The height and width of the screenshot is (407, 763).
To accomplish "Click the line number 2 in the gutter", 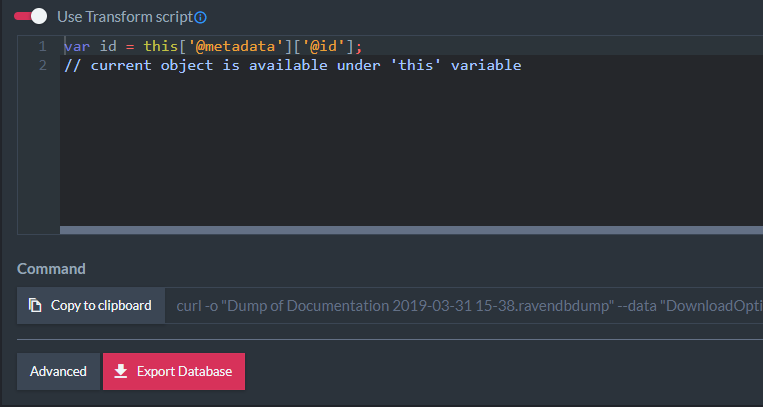I will point(43,65).
